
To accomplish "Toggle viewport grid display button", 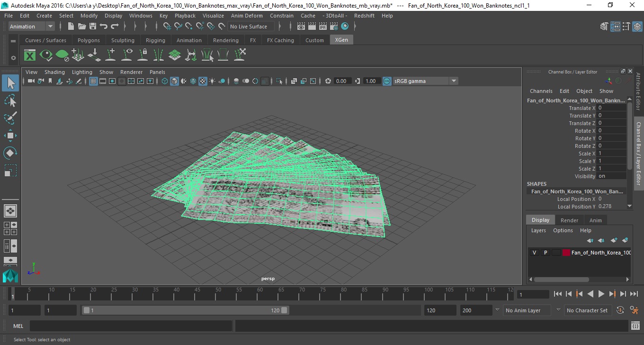I will coord(93,81).
